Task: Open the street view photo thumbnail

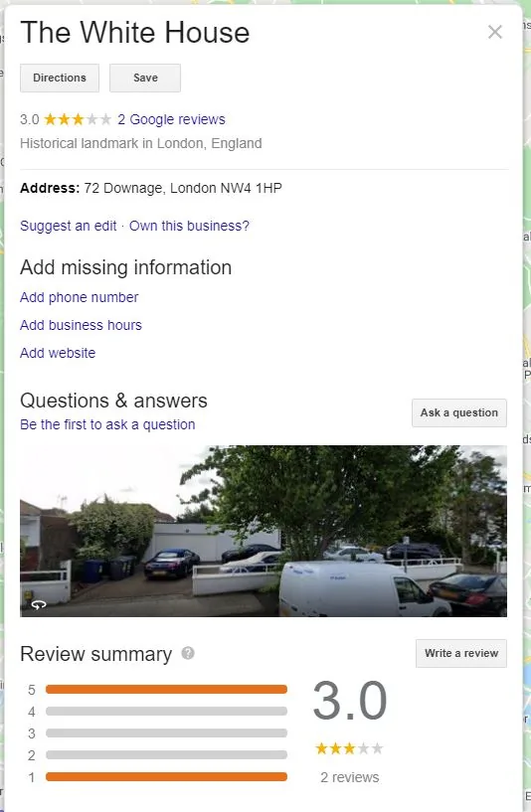Action: pyautogui.click(x=264, y=531)
